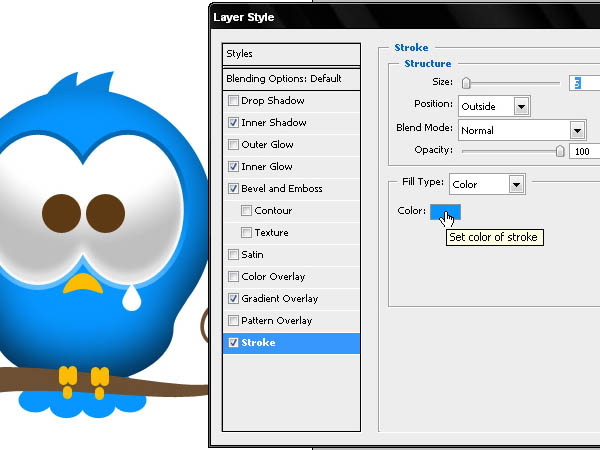Viewport: 600px width, 450px height.
Task: Open the stroke color swatch
Action: coord(445,212)
